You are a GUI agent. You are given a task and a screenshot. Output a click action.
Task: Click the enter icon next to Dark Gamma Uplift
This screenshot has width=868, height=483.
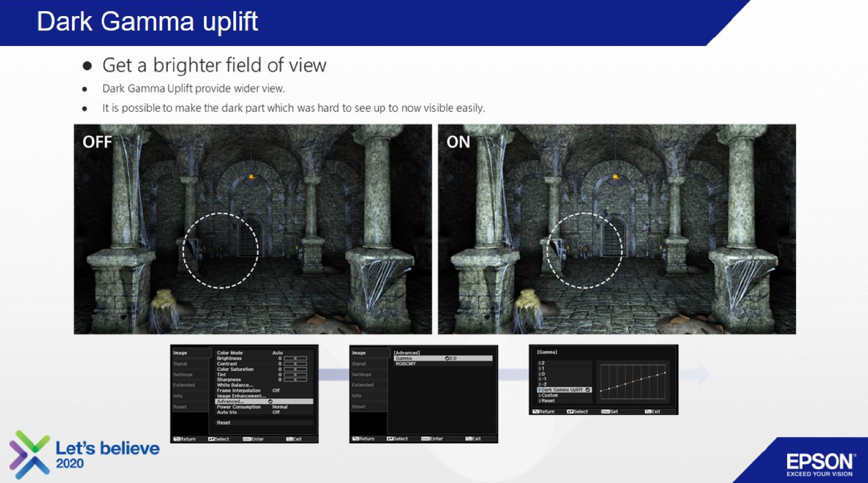coord(588,390)
